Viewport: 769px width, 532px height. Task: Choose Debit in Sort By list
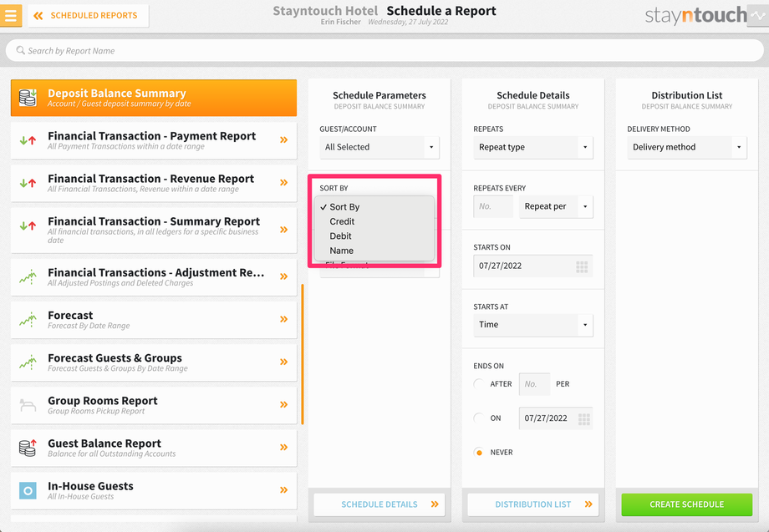tap(374, 236)
